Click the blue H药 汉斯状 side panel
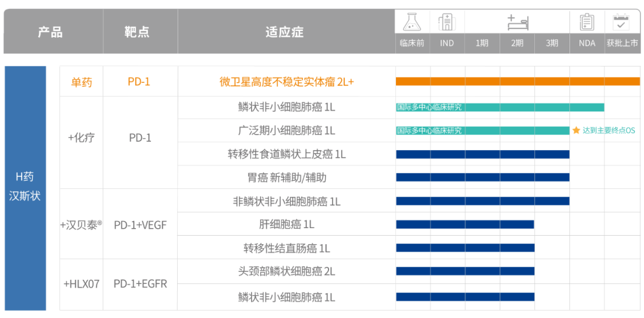The image size is (644, 318). [x=25, y=188]
